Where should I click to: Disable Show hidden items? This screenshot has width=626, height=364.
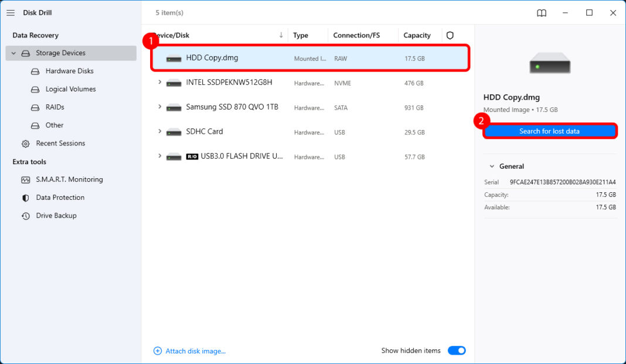[x=457, y=350]
